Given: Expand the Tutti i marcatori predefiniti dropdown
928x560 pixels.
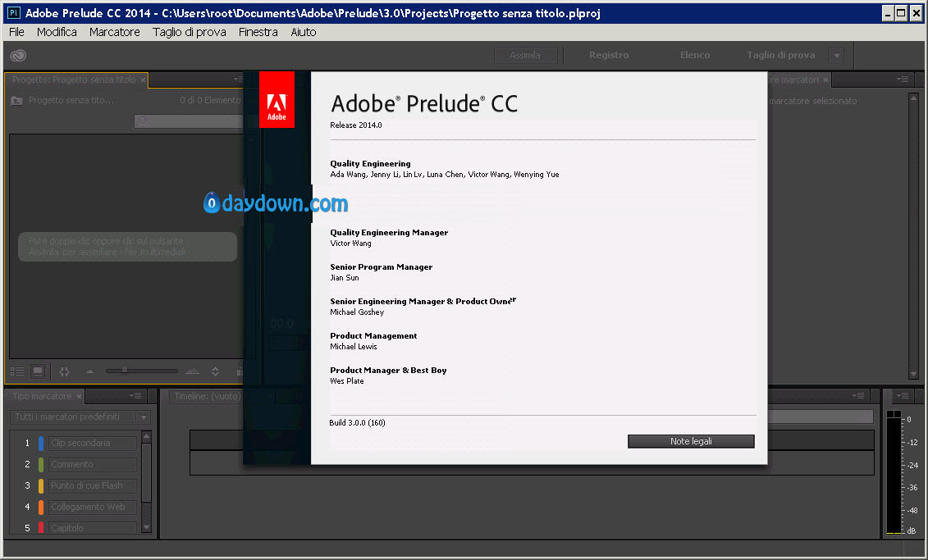Looking at the screenshot, I should [x=144, y=417].
